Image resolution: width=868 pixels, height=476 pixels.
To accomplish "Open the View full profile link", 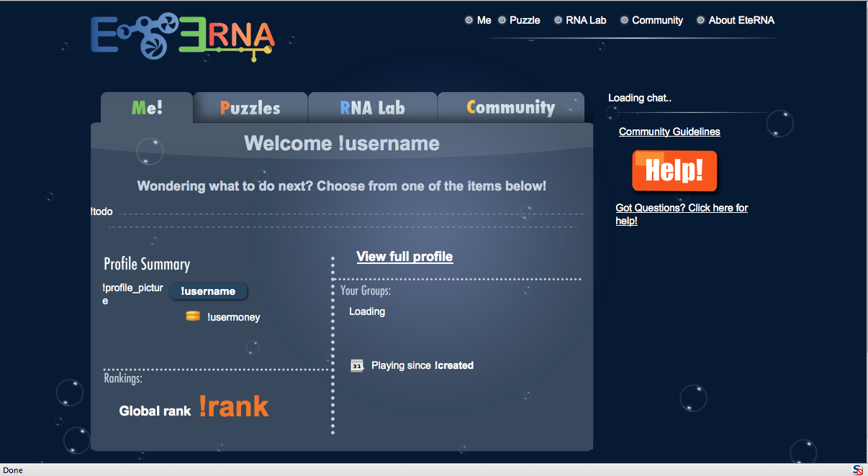I will (404, 256).
